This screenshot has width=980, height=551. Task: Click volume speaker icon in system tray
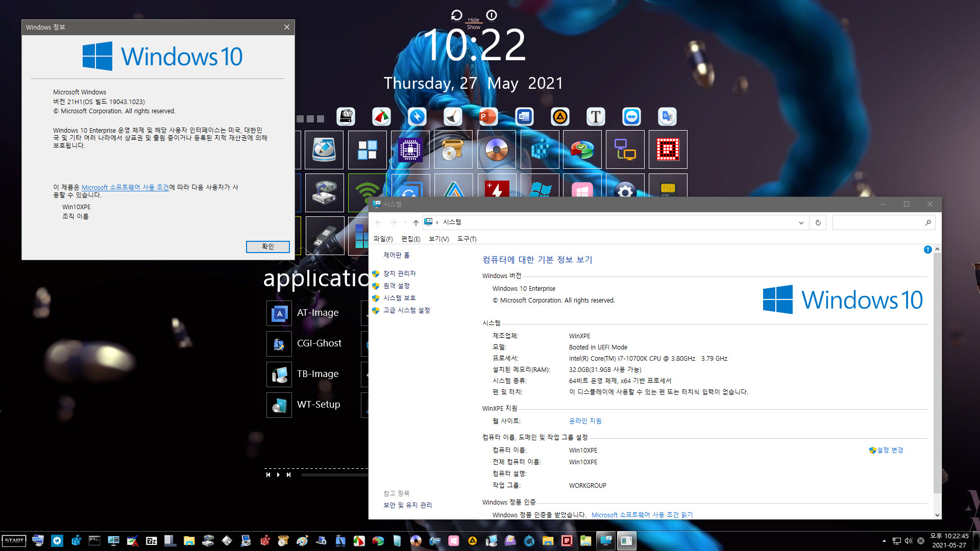pos(909,541)
